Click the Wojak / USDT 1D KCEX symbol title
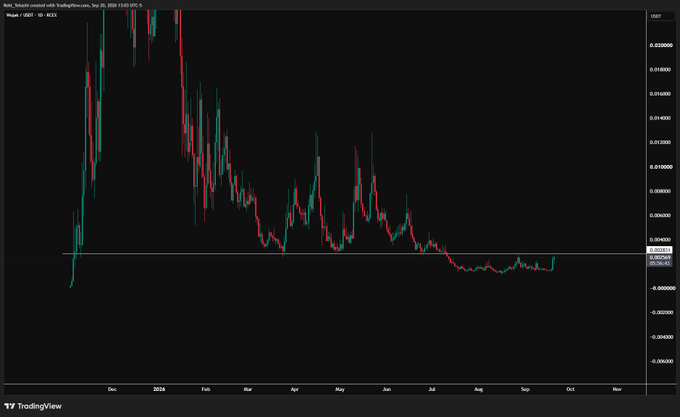 pos(31,15)
